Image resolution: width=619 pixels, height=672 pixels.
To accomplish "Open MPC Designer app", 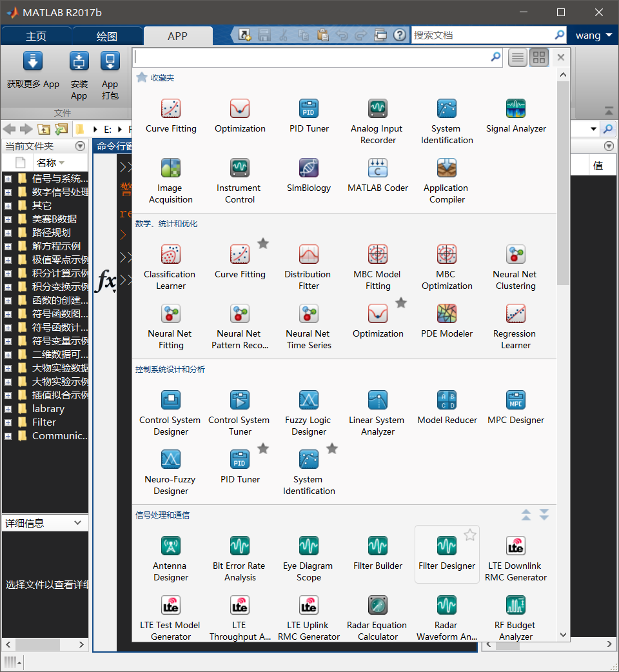I will 516,407.
